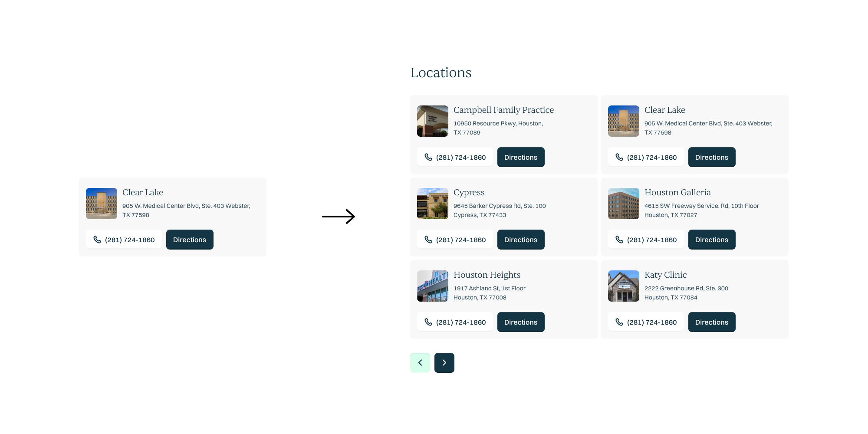Select the Houston Heights storefront photo
Screen dimensions: 868x434
[433, 286]
